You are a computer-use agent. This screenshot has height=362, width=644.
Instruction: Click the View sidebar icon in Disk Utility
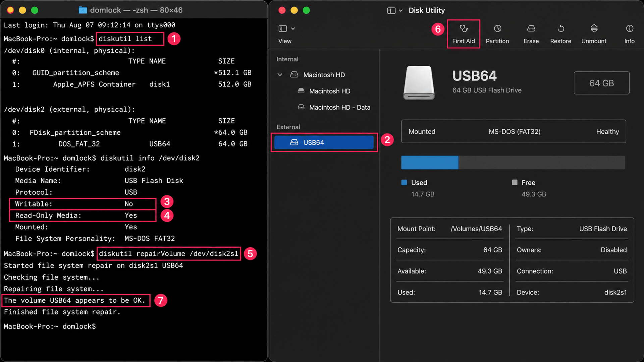tap(283, 28)
